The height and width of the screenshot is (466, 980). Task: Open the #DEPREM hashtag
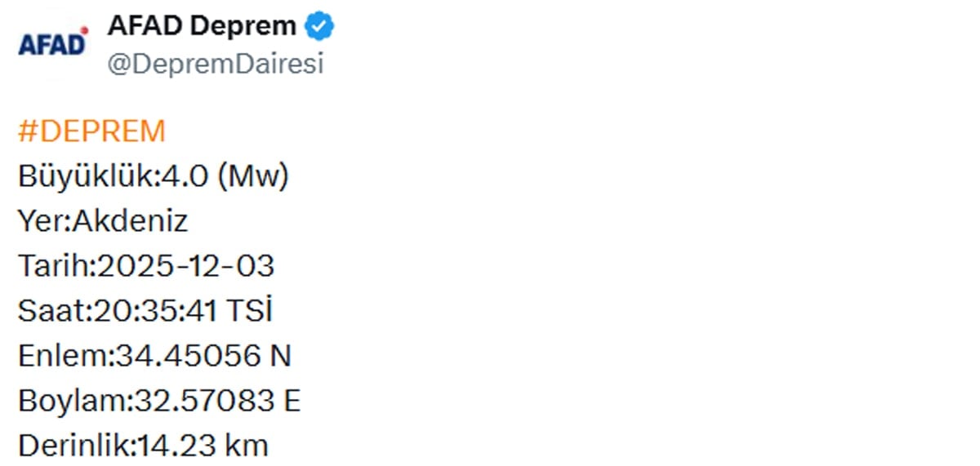[x=91, y=131]
